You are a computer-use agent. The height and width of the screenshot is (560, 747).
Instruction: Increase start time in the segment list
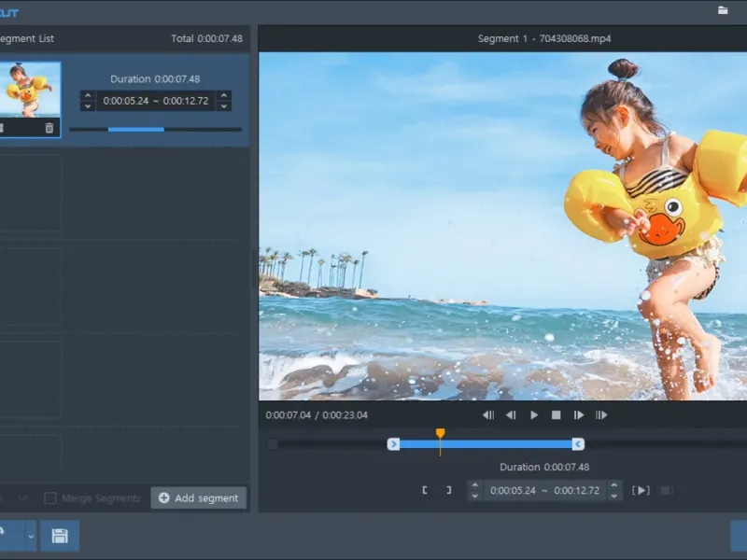pos(88,95)
